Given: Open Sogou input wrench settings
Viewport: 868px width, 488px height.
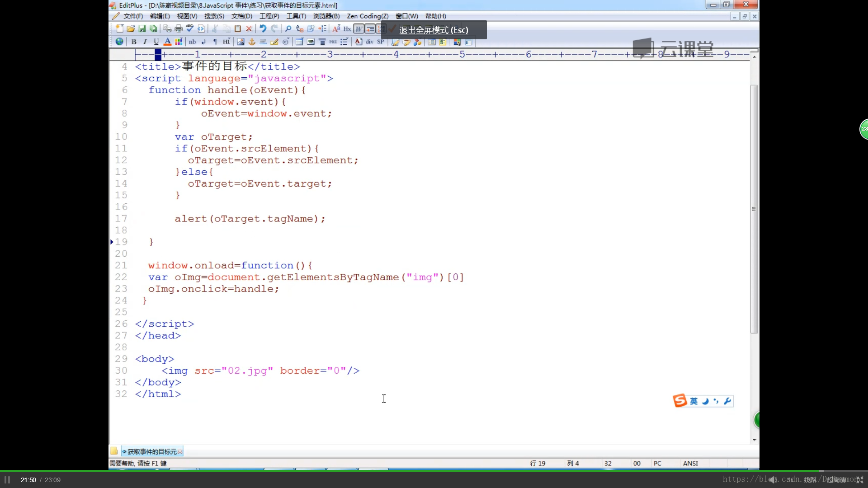Looking at the screenshot, I should [727, 401].
